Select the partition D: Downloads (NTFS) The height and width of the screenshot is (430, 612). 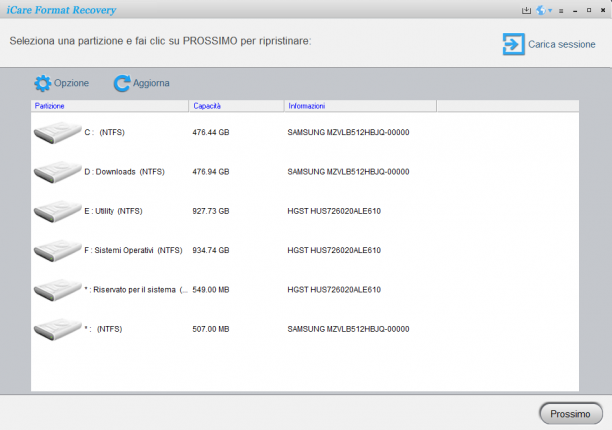click(x=125, y=172)
